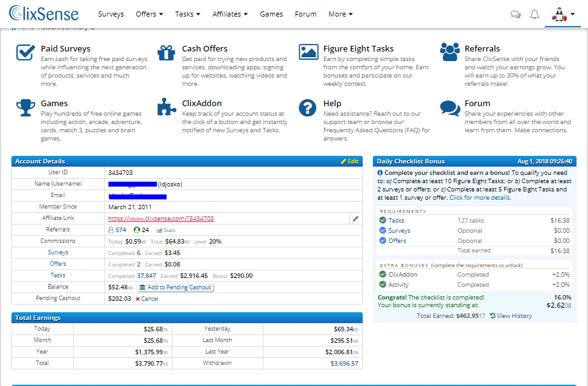Viewport: 588px width, 386px height.
Task: Click the Paid Surveys checkmark icon
Action: tap(25, 52)
